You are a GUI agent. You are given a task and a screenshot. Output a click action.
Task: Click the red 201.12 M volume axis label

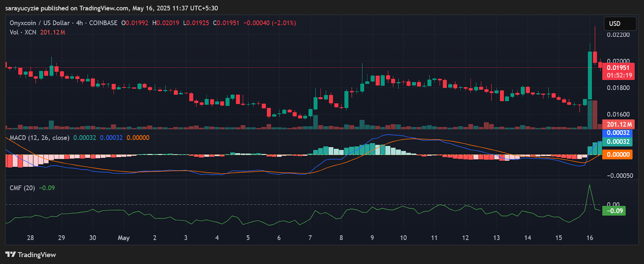pyautogui.click(x=619, y=125)
